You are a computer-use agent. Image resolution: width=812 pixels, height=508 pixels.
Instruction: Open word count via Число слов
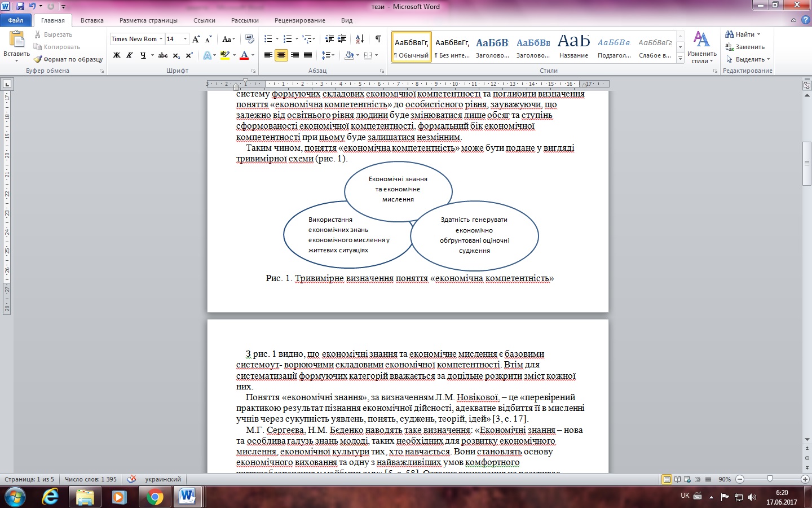(91, 479)
